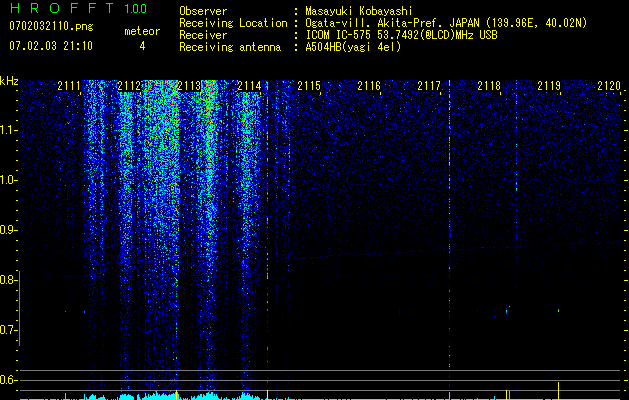Click the 2114 time axis label
This screenshot has width=629, height=400.
pos(249,86)
